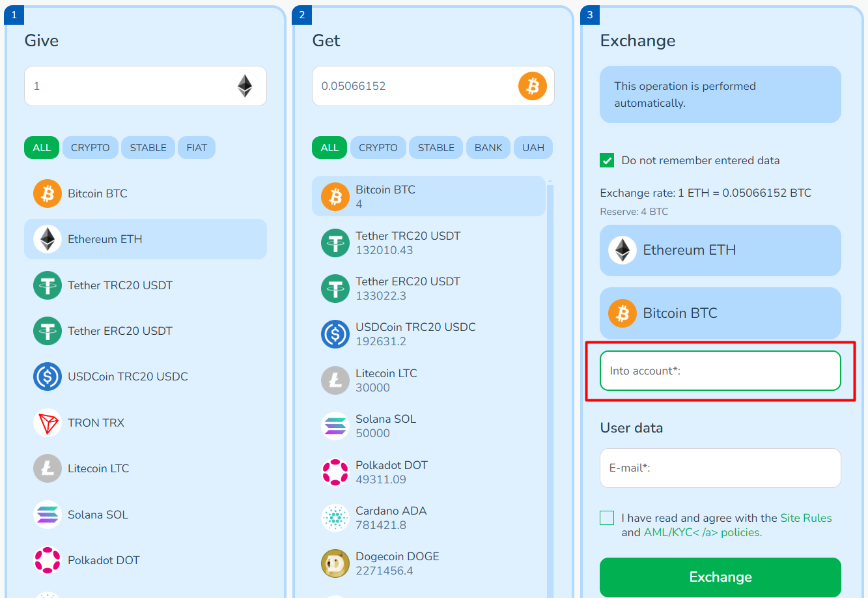Click USDCoin reserve value 192631.2

(x=381, y=341)
